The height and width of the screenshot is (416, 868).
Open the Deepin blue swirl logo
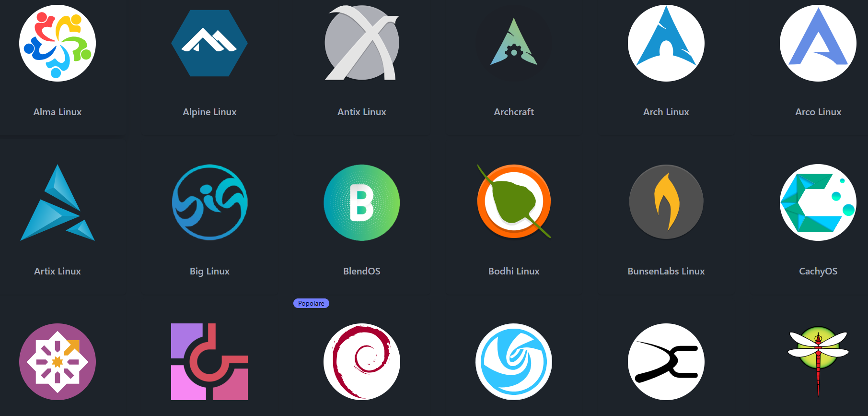pos(514,362)
